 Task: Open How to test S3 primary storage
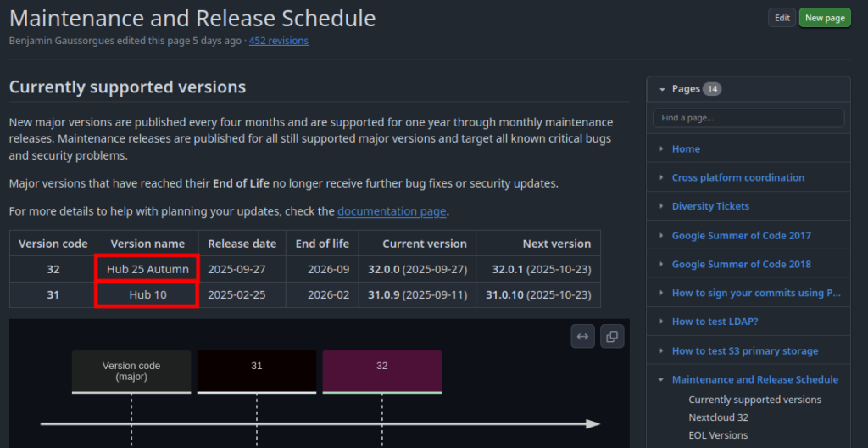pos(745,351)
